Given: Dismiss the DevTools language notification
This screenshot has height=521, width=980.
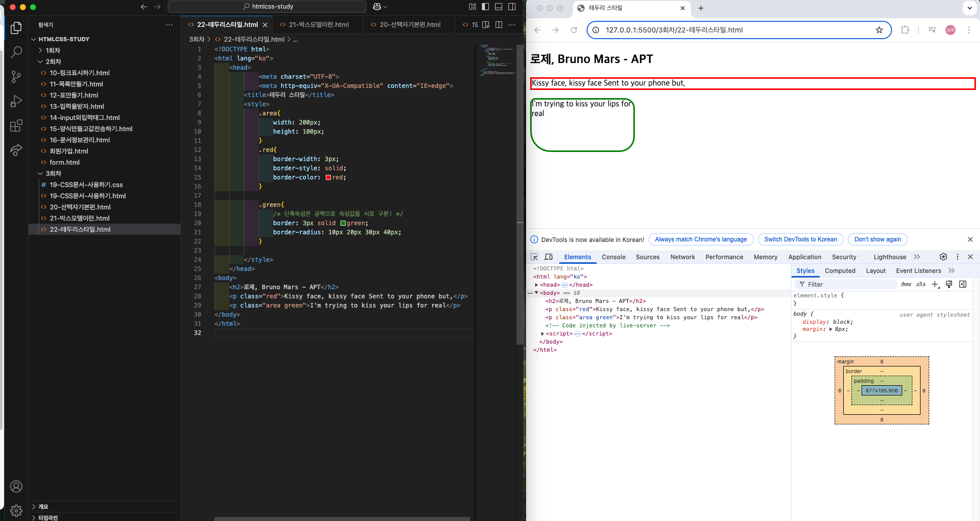Looking at the screenshot, I should [x=970, y=239].
